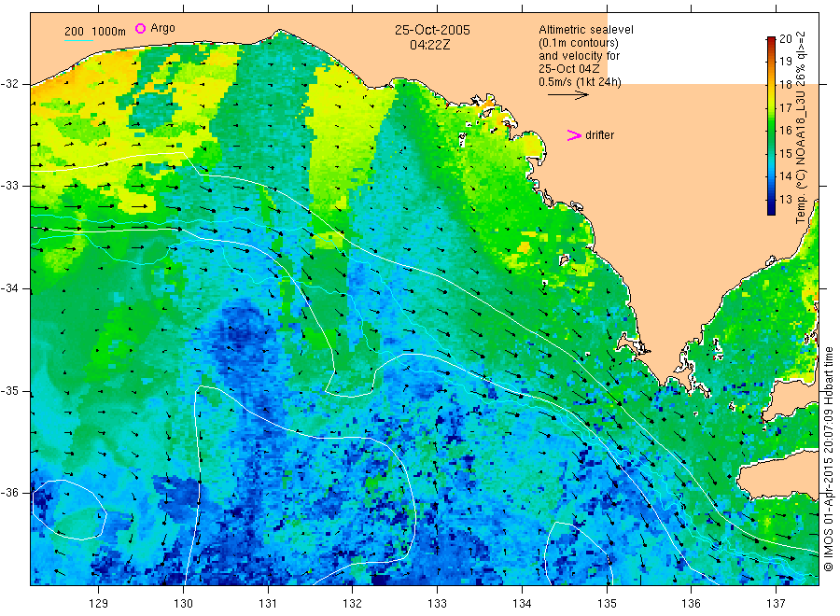The height and width of the screenshot is (616, 840).
Task: Click the temperature color bar legend
Action: (771, 126)
